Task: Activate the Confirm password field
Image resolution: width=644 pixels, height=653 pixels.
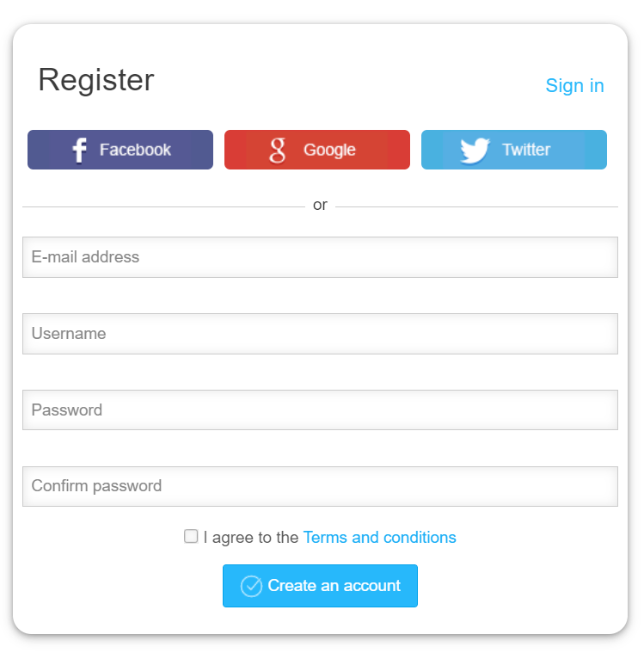Action: pos(320,486)
